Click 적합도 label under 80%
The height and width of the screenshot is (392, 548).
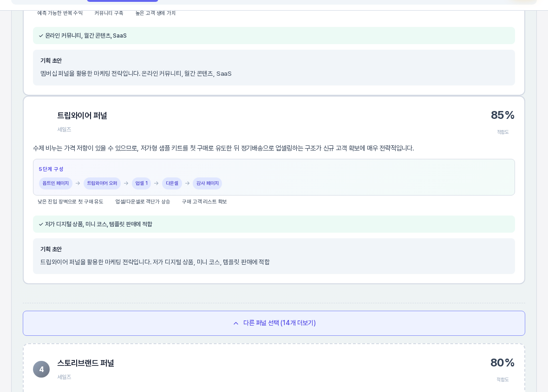coord(502,380)
